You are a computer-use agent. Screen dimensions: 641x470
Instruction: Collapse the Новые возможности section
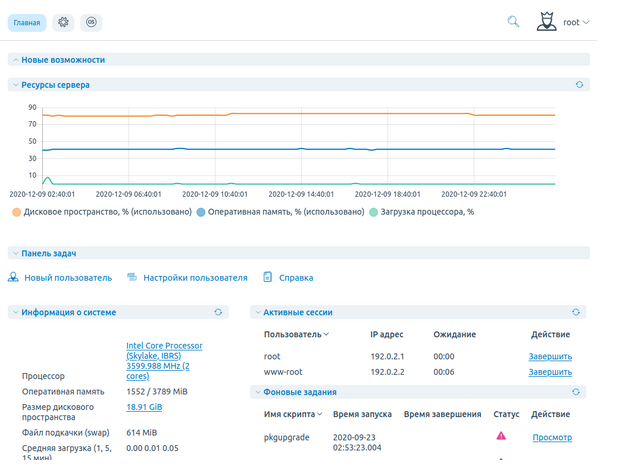pyautogui.click(x=14, y=60)
